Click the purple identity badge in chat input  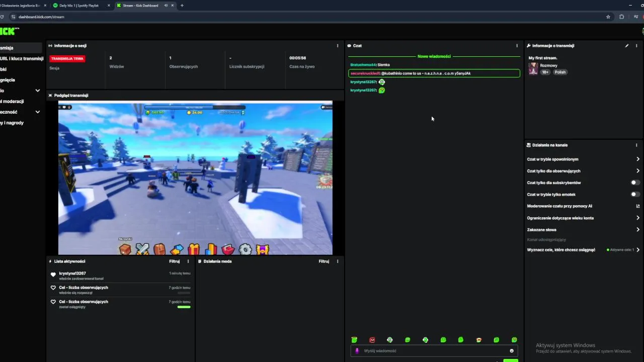357,351
